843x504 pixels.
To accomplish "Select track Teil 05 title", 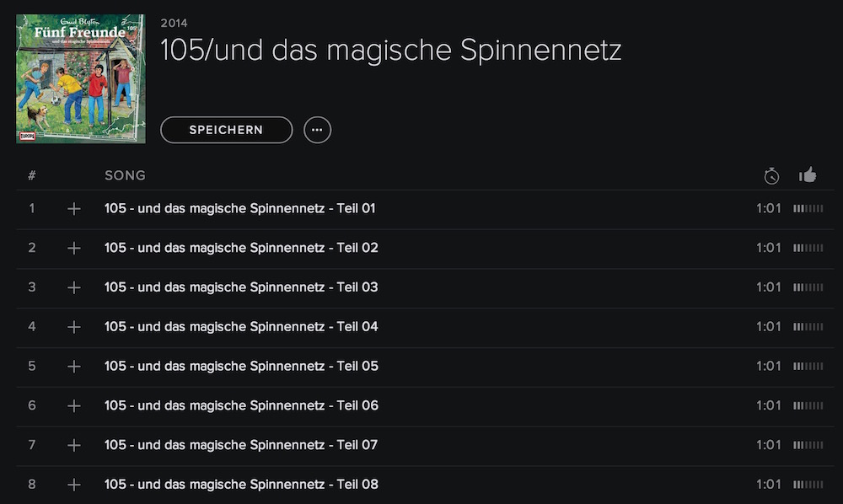I will (x=241, y=366).
